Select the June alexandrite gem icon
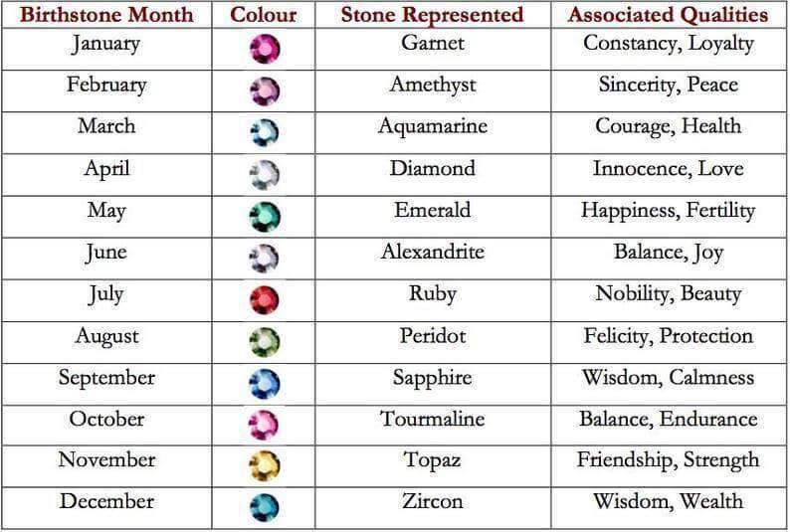The height and width of the screenshot is (532, 790). click(x=265, y=259)
